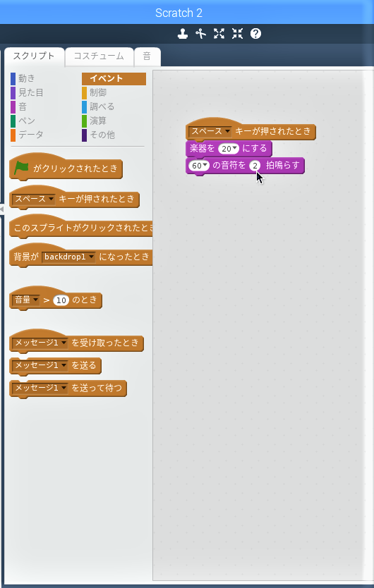Viewport: 374px width, 588px height.
Task: Click the このスプライトがクリックされたとき block
Action: tap(80, 227)
